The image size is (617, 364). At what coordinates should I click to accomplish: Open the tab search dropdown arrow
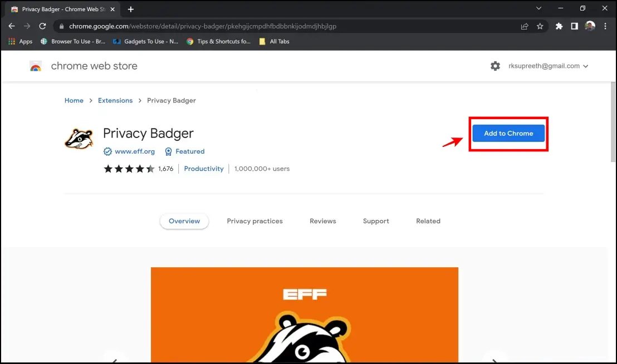click(538, 8)
